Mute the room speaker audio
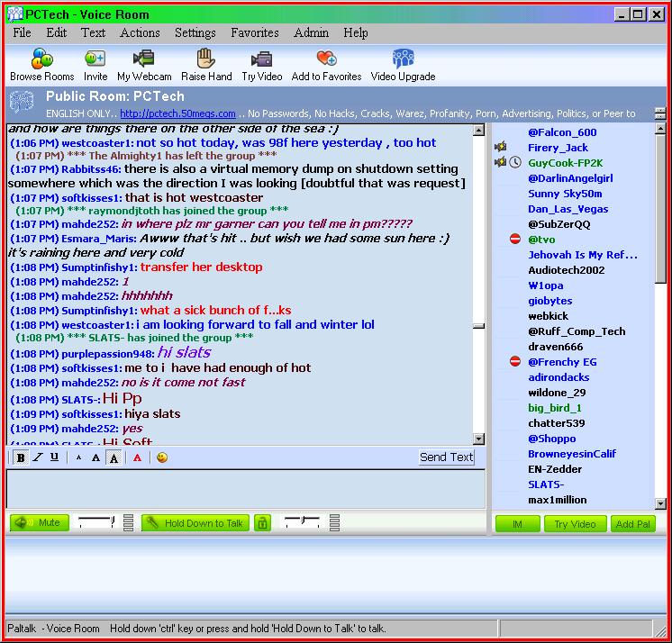The image size is (672, 643). click(40, 522)
